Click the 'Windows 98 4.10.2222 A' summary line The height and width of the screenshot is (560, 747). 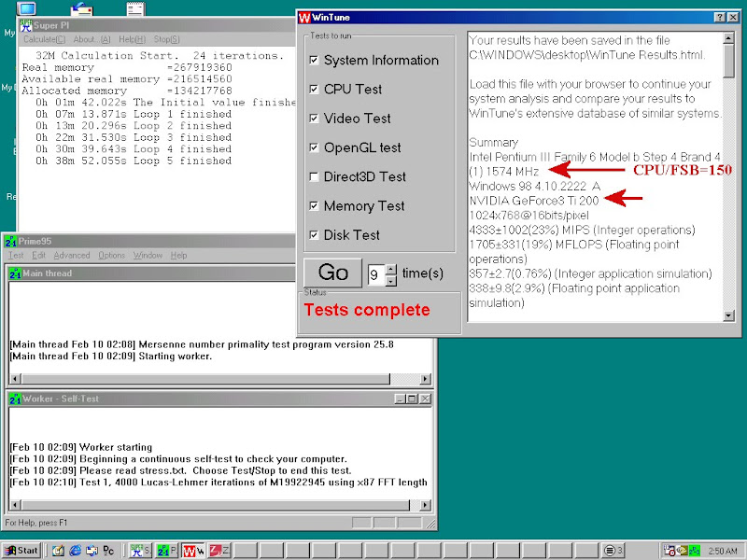click(x=534, y=186)
